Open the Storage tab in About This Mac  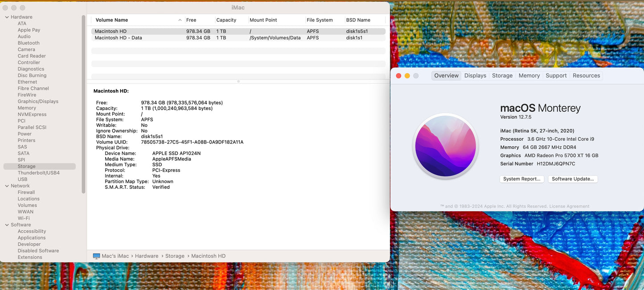point(502,76)
